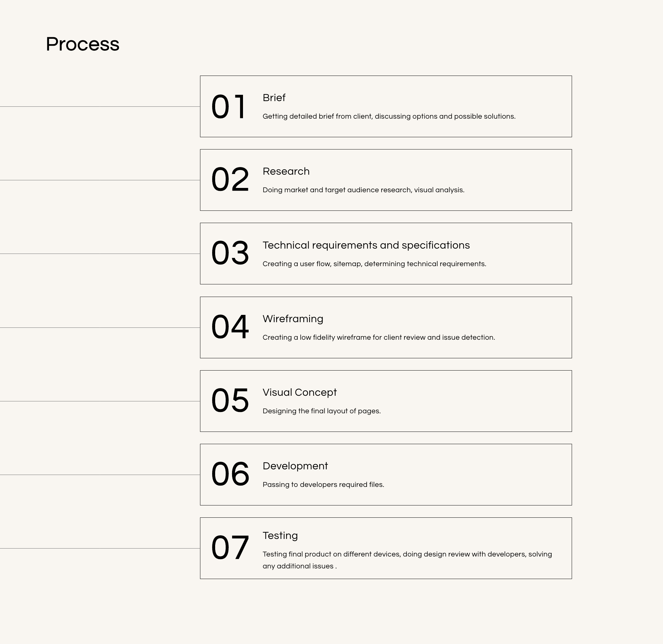663x644 pixels.
Task: Open Technical requirements and specifications title
Action: pyautogui.click(x=366, y=245)
